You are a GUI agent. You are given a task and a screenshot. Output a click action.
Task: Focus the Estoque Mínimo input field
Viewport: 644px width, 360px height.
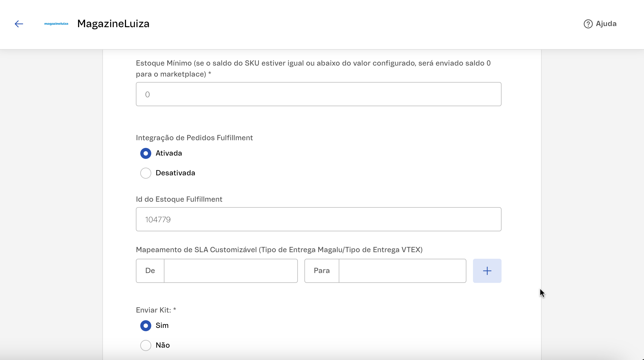(318, 94)
